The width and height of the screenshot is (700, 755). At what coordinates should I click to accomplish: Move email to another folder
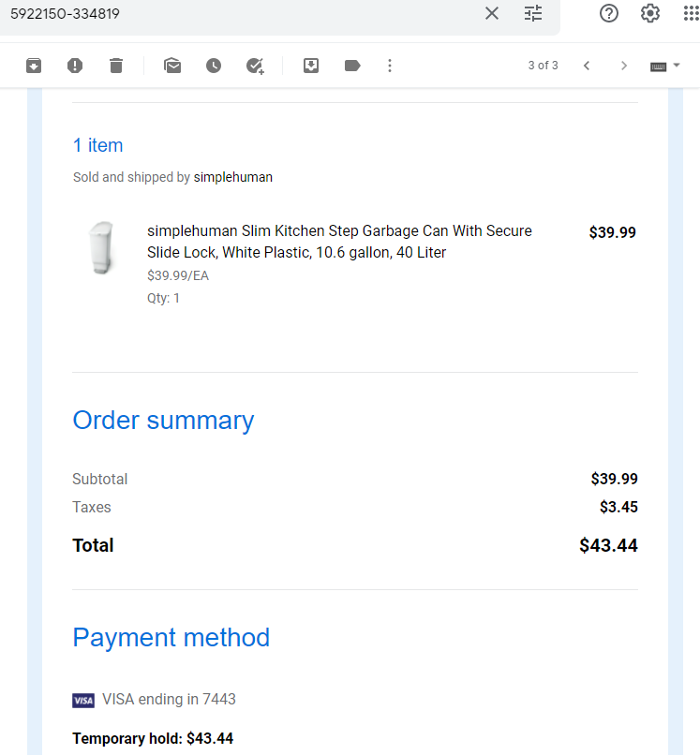click(311, 66)
